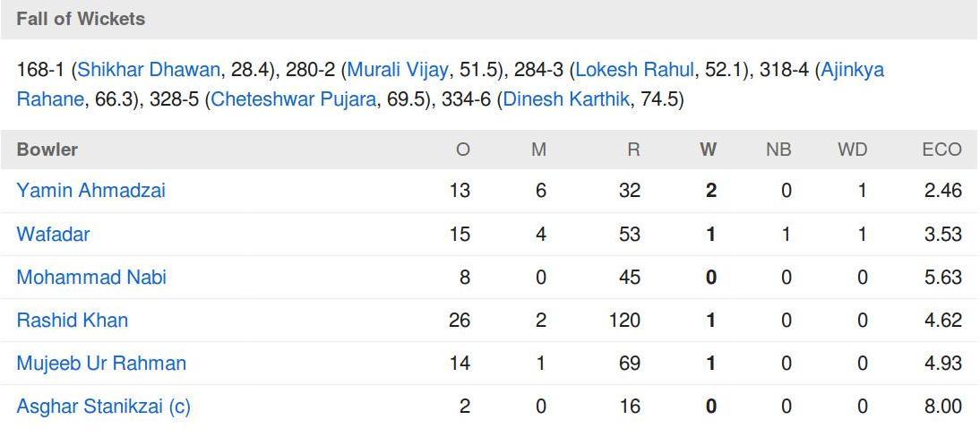Image resolution: width=980 pixels, height=437 pixels.
Task: Open Wafadar bowler profile
Action: tap(53, 234)
